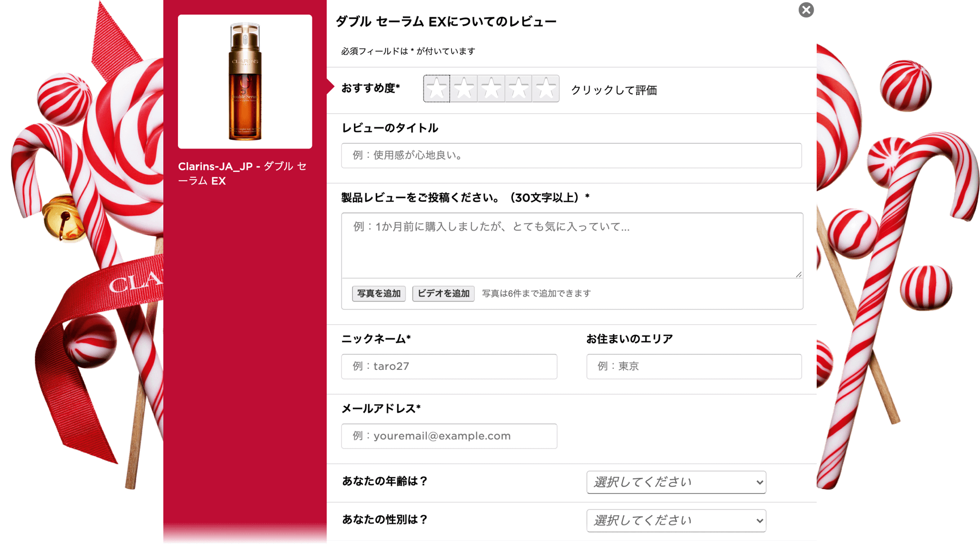Rate one star in おすすめ度
The height and width of the screenshot is (544, 980).
point(437,89)
